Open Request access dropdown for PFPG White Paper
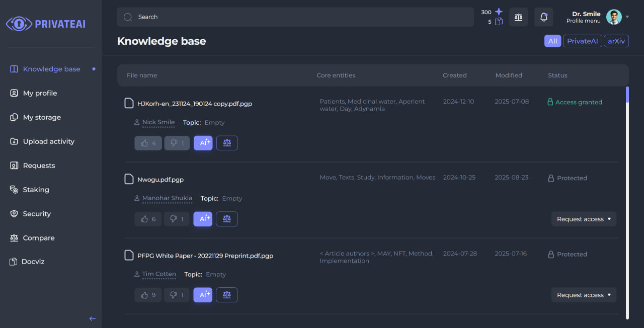 584,295
